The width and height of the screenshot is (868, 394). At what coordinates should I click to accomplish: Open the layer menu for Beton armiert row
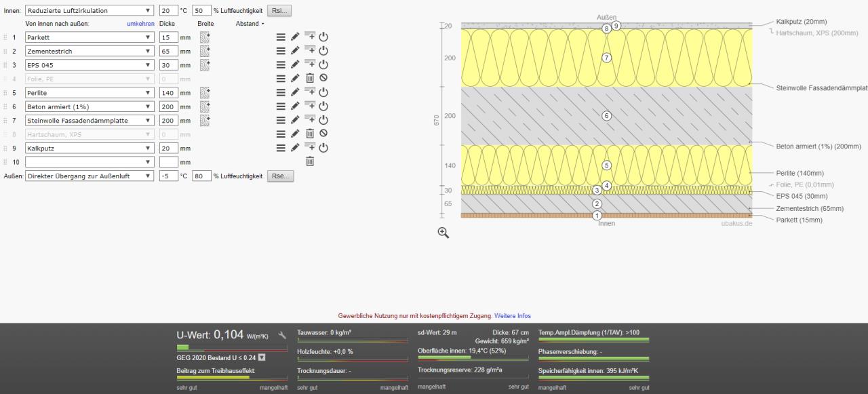[281, 106]
